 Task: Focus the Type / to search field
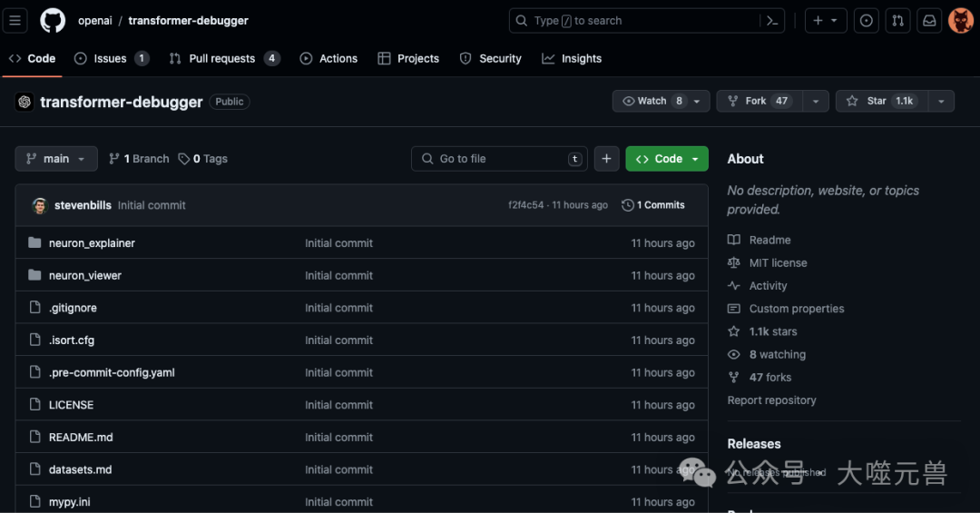(647, 21)
